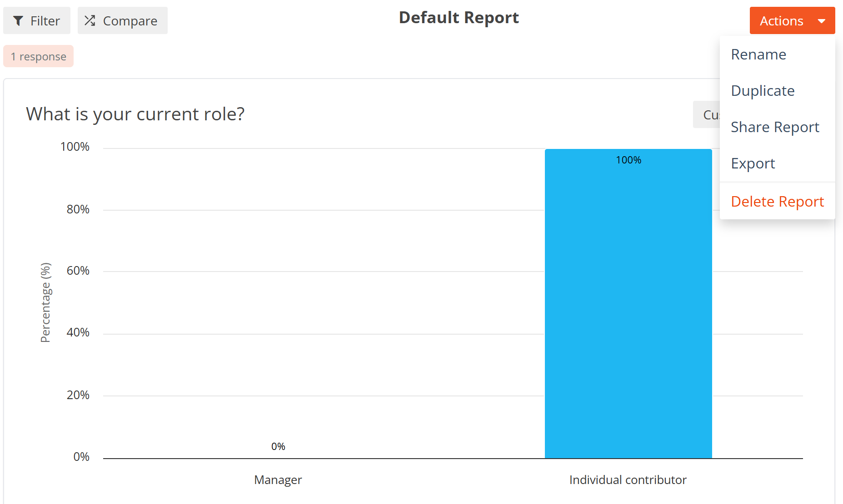Click the 1 response badge
Viewport: 843px width, 504px height.
coord(39,56)
